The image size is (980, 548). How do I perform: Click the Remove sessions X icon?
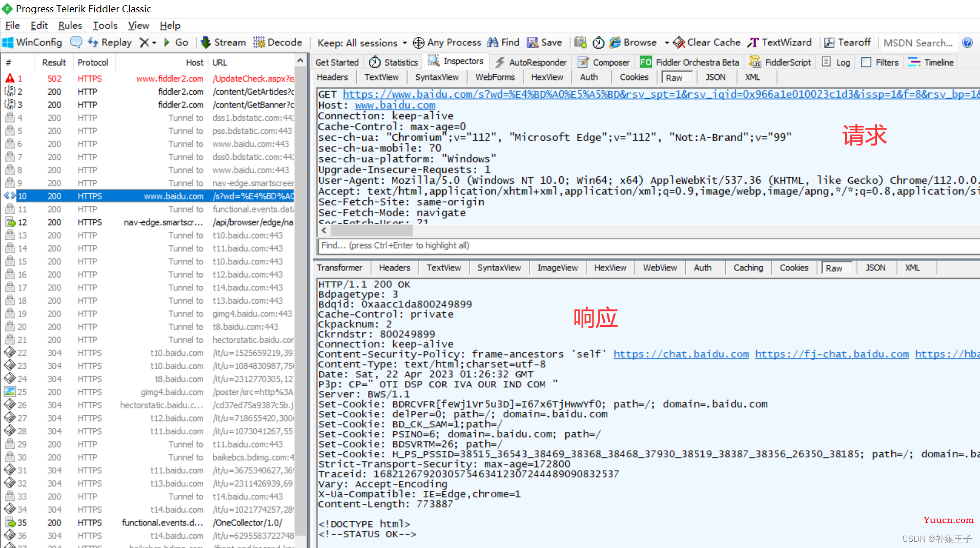click(145, 43)
